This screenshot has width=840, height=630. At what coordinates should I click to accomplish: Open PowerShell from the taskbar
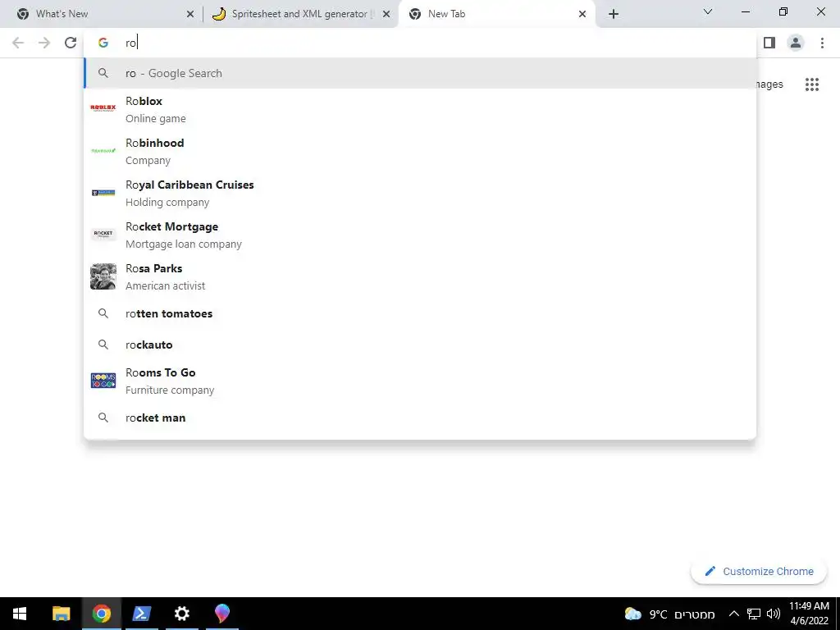(x=141, y=614)
